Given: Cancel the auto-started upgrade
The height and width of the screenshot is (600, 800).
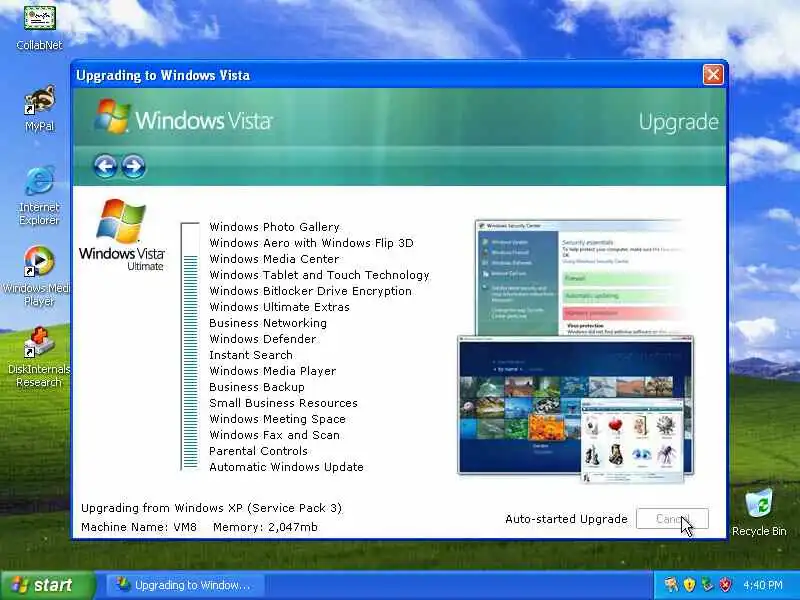Looking at the screenshot, I should tap(672, 519).
